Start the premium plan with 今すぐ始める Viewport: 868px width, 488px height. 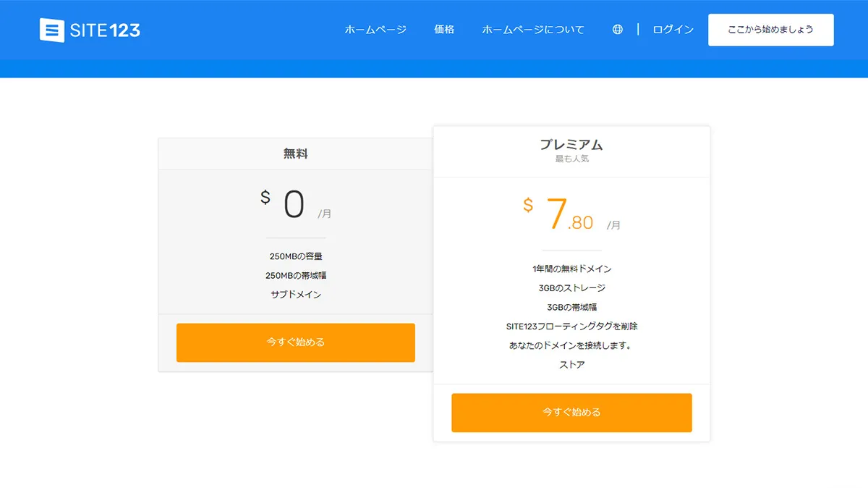[571, 413]
